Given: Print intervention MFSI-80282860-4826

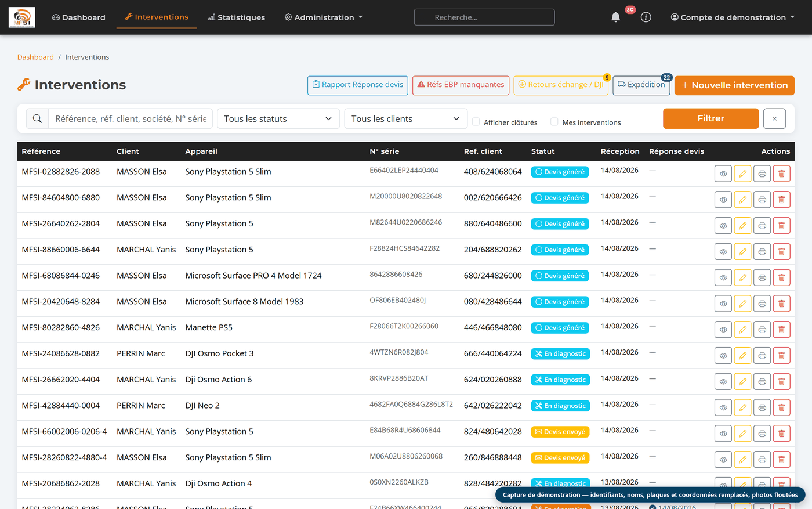Looking at the screenshot, I should (x=762, y=330).
